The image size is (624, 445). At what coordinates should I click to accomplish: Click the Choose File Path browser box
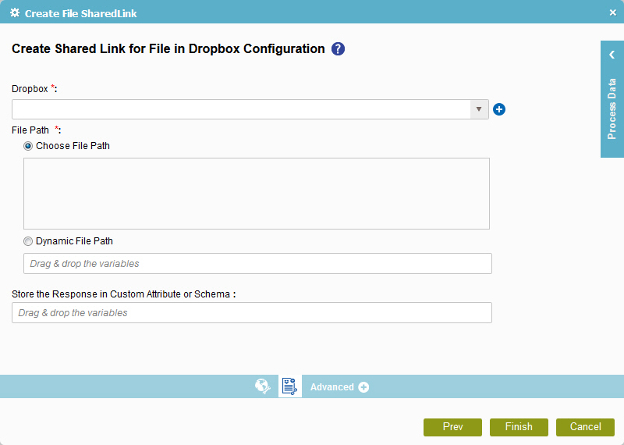pyautogui.click(x=256, y=194)
